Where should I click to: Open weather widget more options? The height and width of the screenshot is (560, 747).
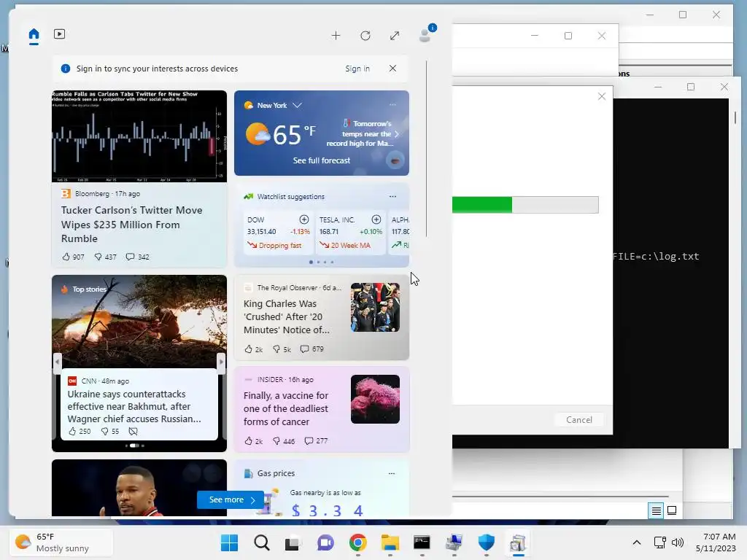(x=392, y=105)
